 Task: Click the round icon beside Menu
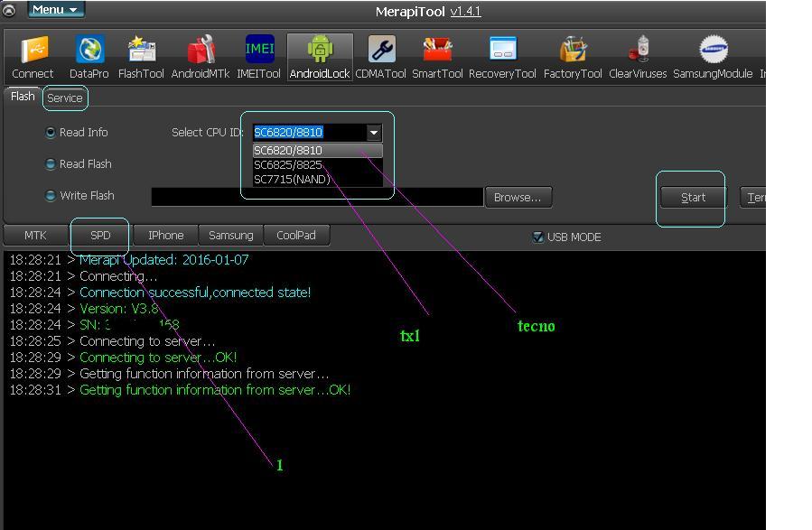tap(9, 10)
